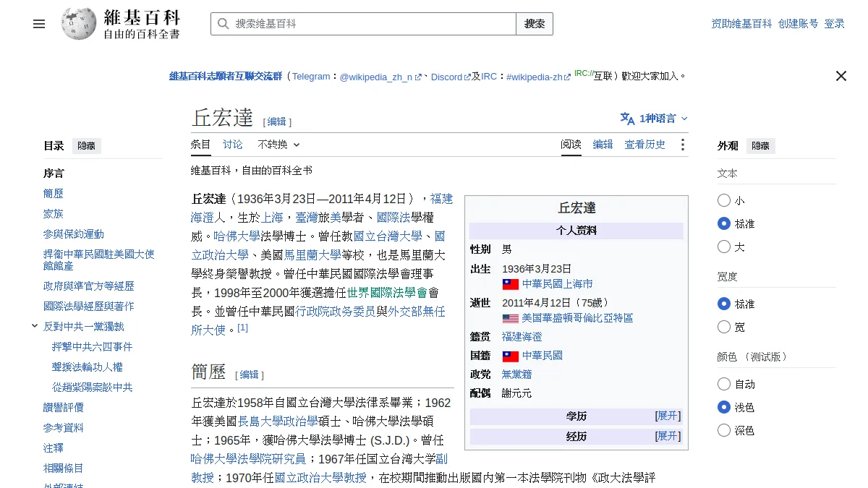Jump to 讚譽評價 in contents
Screen dimensions: 868x488
pos(64,408)
